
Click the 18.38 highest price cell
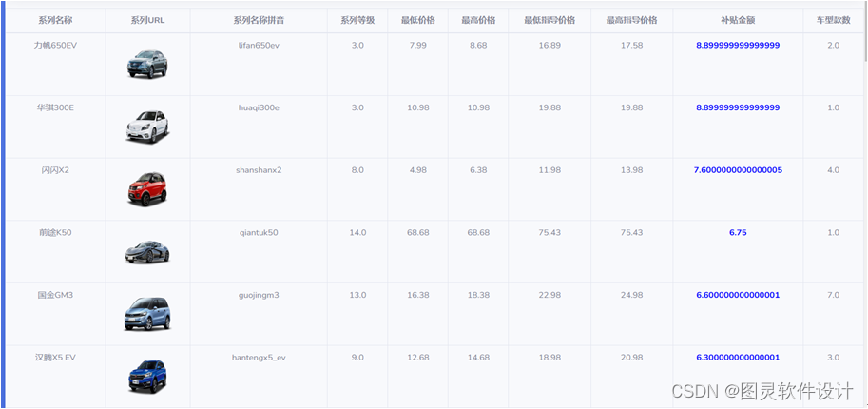478,295
